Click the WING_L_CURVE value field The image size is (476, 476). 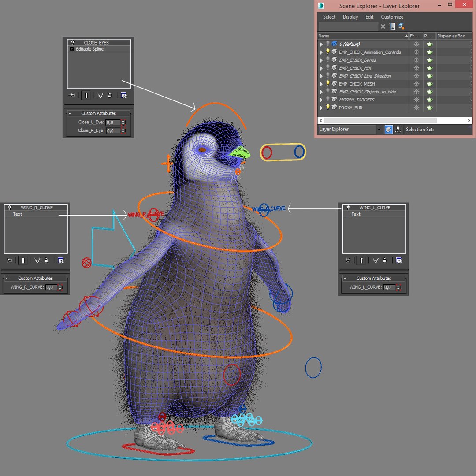point(389,287)
